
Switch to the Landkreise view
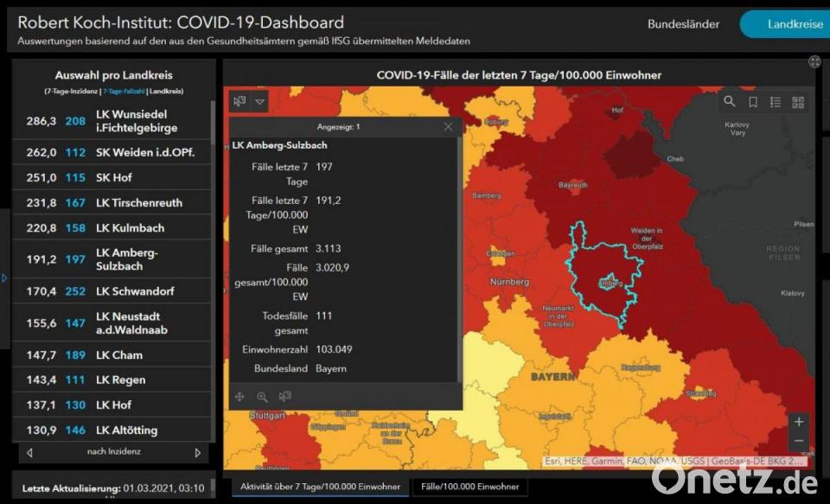(785, 24)
